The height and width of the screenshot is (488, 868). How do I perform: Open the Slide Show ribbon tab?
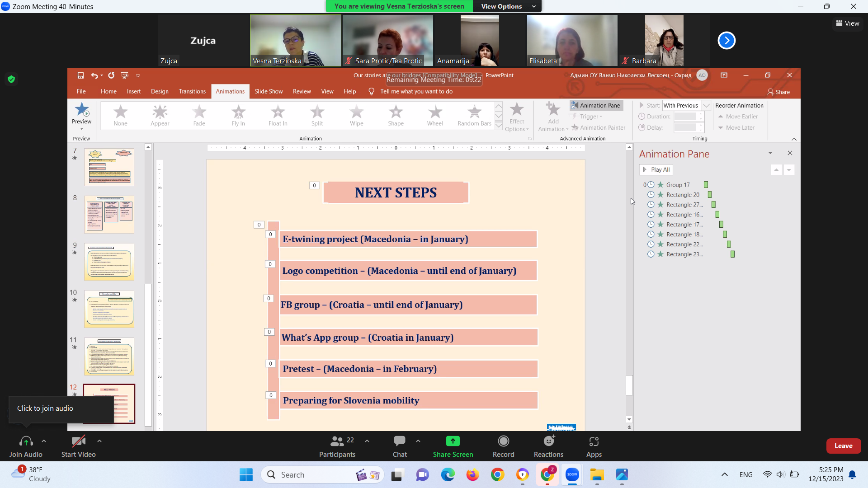pos(269,91)
